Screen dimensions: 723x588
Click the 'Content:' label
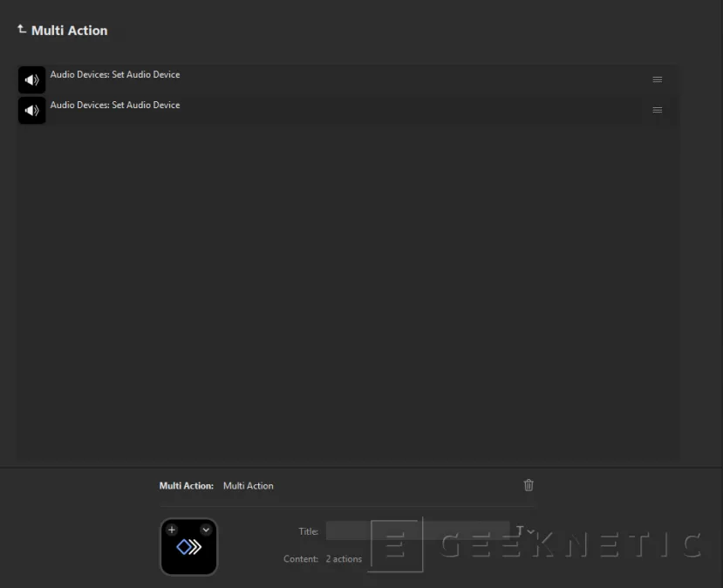(301, 559)
